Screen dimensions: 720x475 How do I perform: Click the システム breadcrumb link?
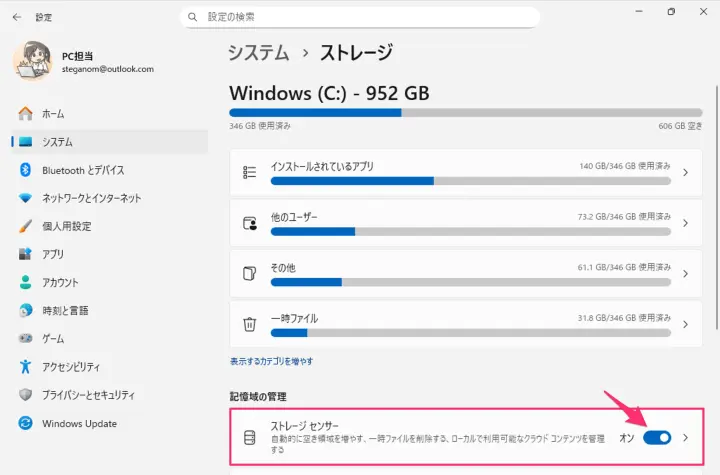258,53
